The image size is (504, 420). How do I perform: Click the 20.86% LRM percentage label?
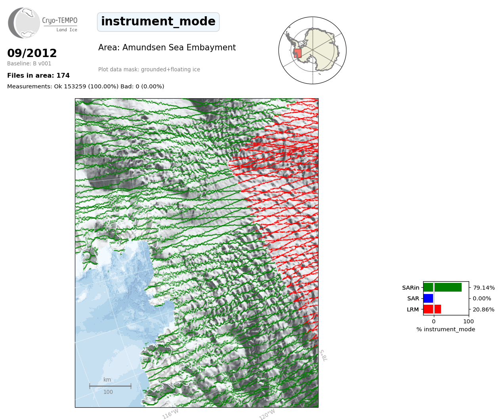coord(484,309)
